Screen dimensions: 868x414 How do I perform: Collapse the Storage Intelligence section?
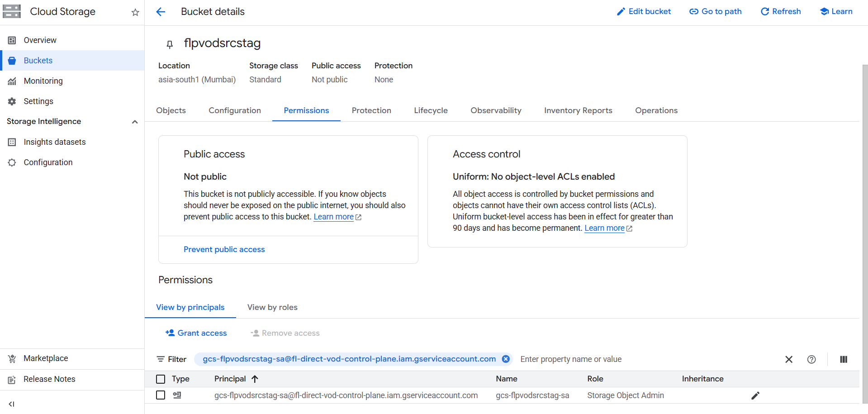(x=134, y=122)
